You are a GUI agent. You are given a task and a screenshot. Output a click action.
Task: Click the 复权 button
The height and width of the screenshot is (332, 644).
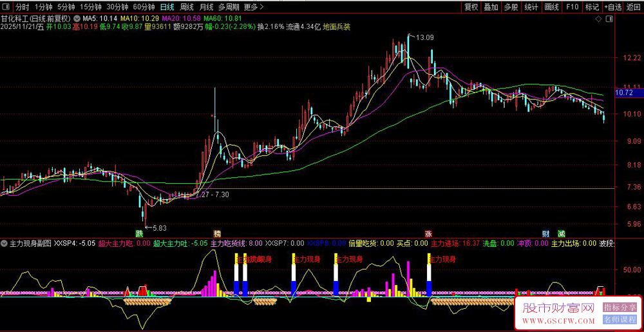click(471, 7)
